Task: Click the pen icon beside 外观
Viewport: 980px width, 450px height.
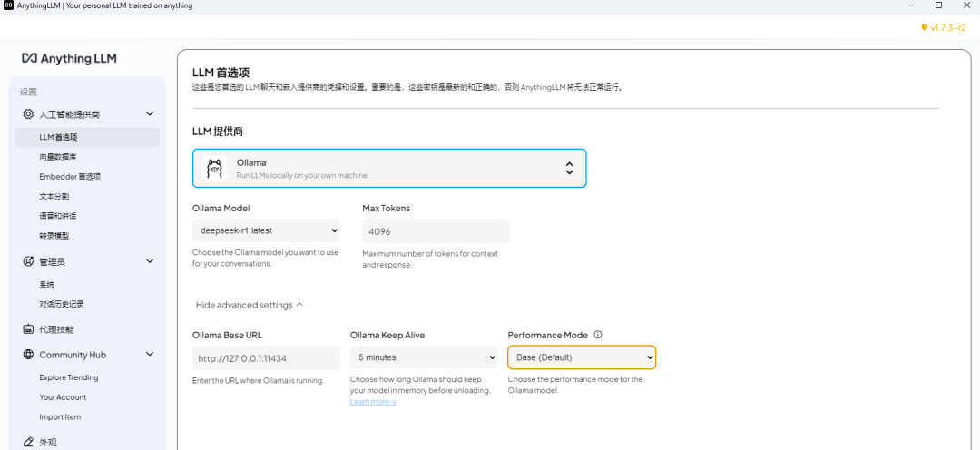Action: [28, 442]
